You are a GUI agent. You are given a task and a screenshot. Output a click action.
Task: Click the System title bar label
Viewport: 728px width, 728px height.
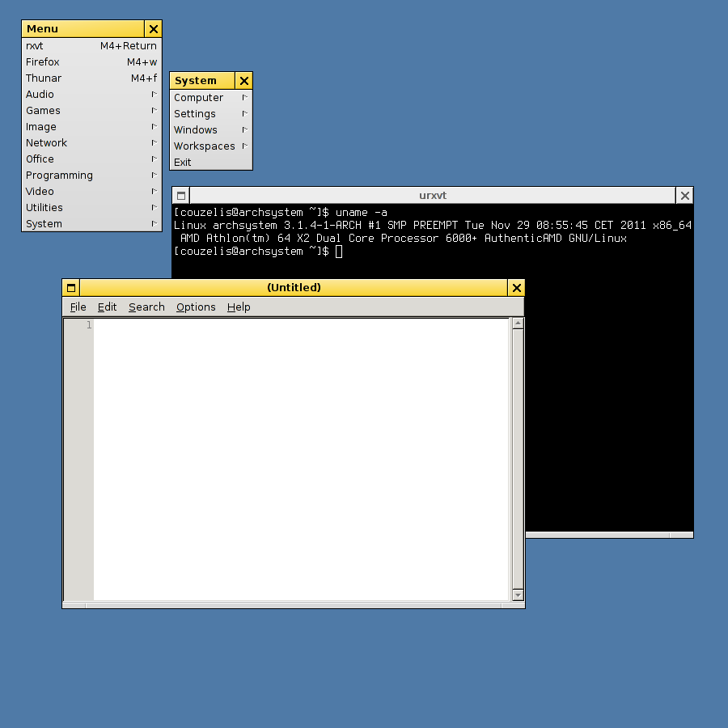point(196,81)
